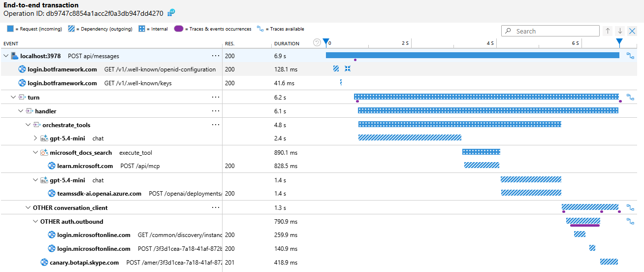Expand the first gpt-5.4-mini chat row
The image size is (644, 272).
(35, 138)
